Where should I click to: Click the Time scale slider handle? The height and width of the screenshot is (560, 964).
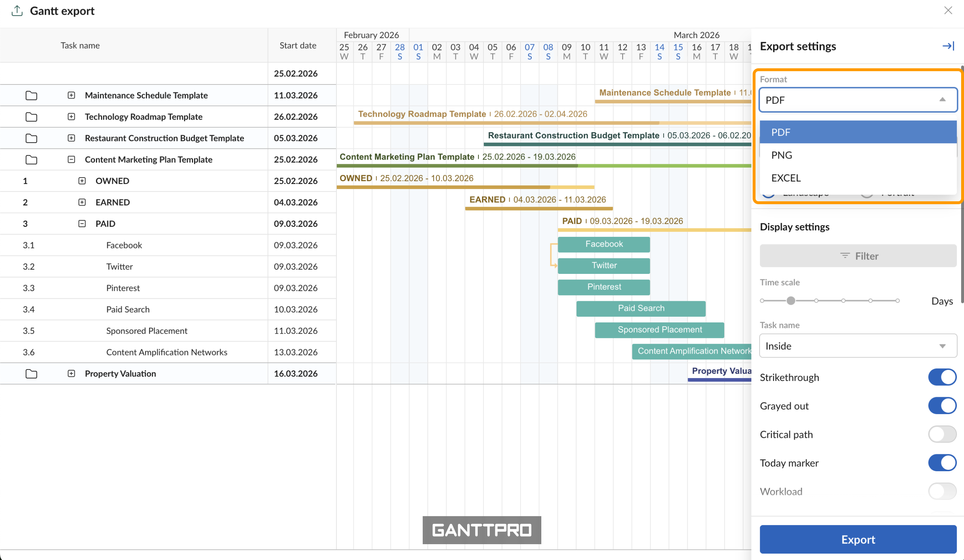click(x=791, y=300)
